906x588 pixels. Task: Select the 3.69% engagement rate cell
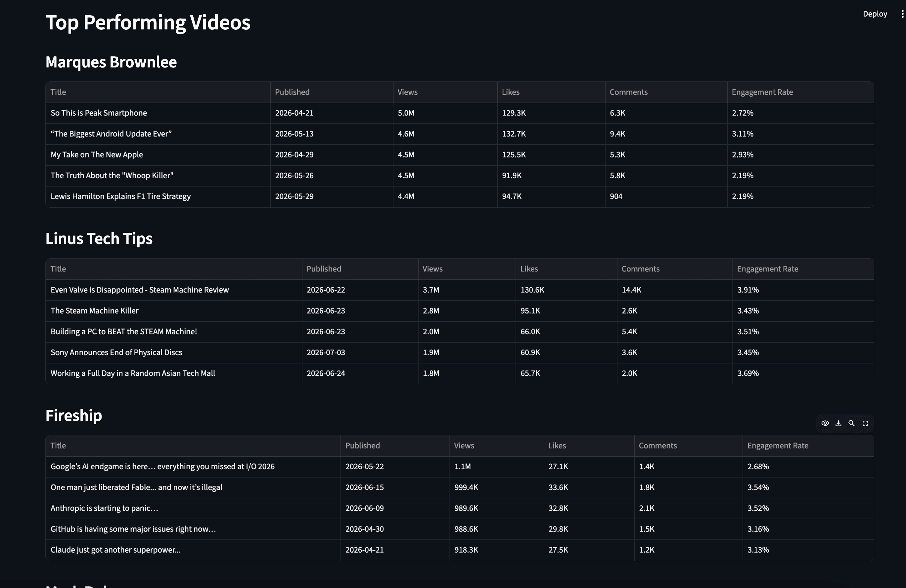tap(803, 373)
